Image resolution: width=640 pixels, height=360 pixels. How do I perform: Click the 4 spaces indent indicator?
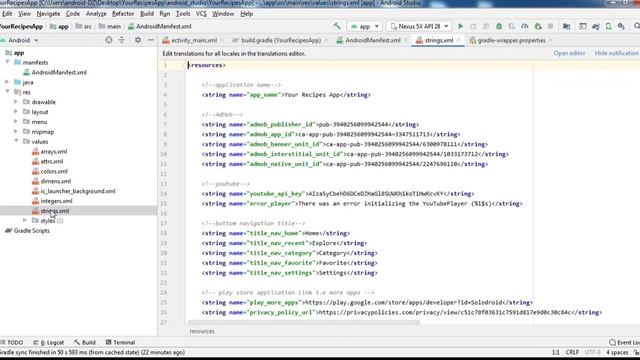617,352
